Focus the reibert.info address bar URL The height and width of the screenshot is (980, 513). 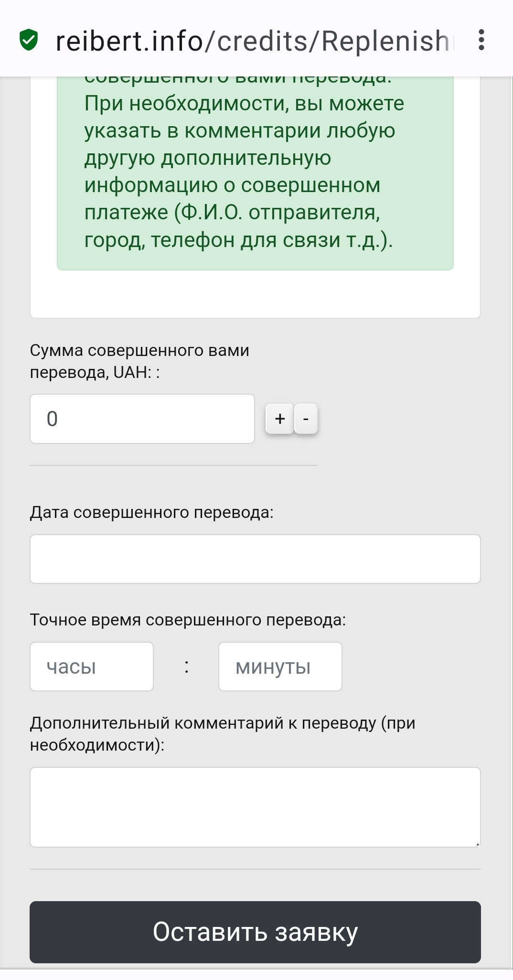point(252,41)
